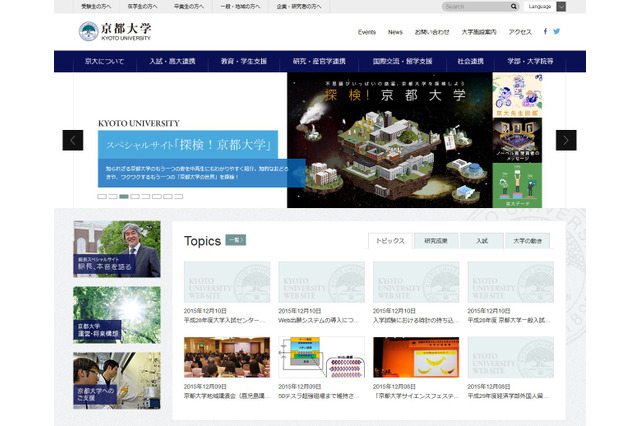Image resolution: width=640 pixels, height=426 pixels.
Task: Open 50テスラ超強磁場 topic link
Action: (x=319, y=396)
